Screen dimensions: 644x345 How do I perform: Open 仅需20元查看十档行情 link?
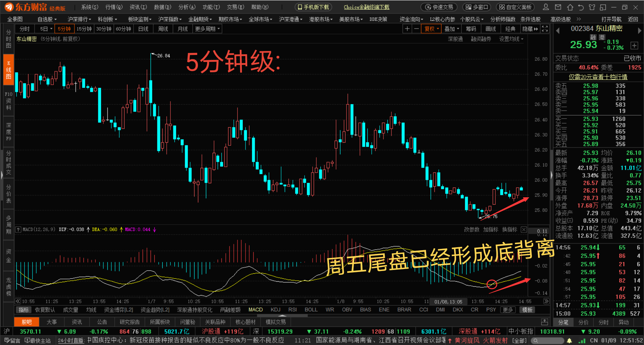pos(598,77)
